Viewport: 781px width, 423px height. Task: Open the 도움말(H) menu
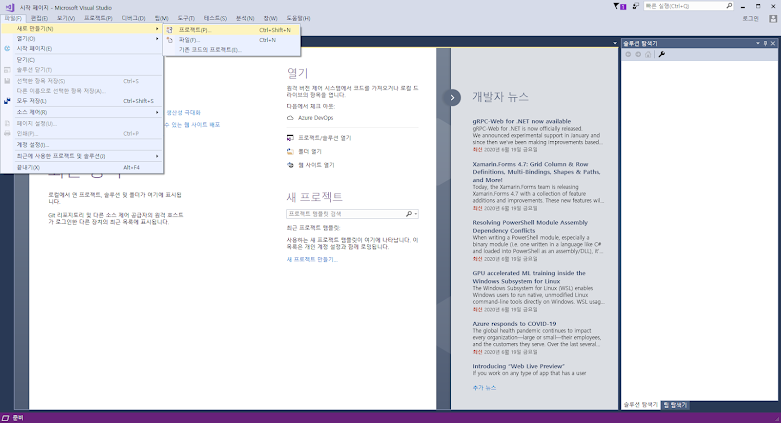pos(298,18)
